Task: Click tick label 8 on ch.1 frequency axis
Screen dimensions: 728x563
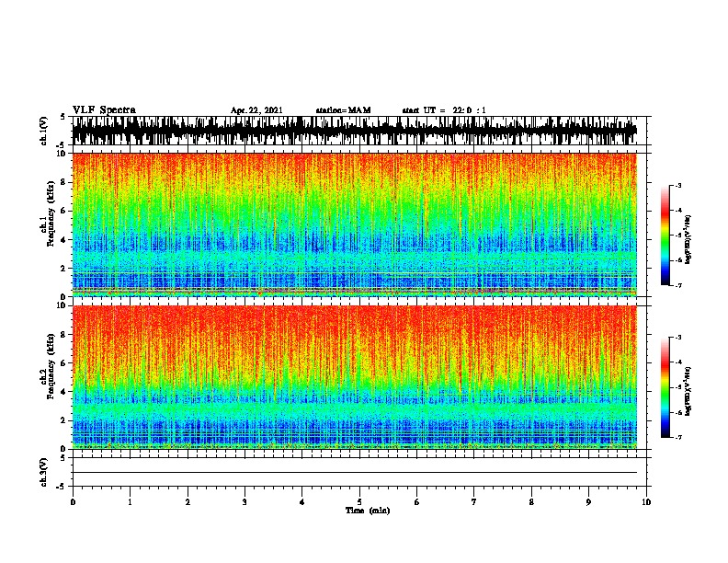Action: (64, 182)
